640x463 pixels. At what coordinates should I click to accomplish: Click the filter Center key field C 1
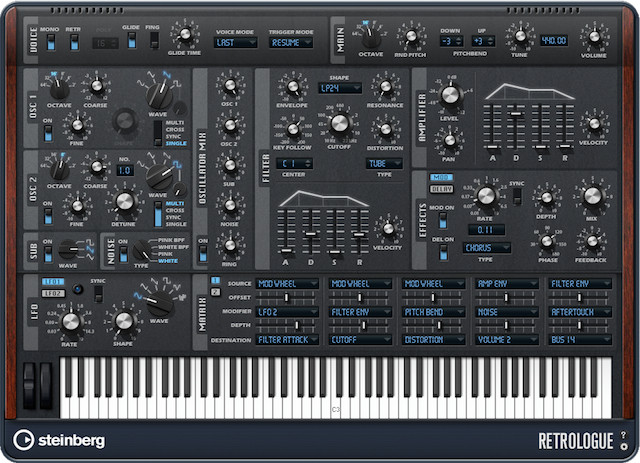(x=294, y=164)
